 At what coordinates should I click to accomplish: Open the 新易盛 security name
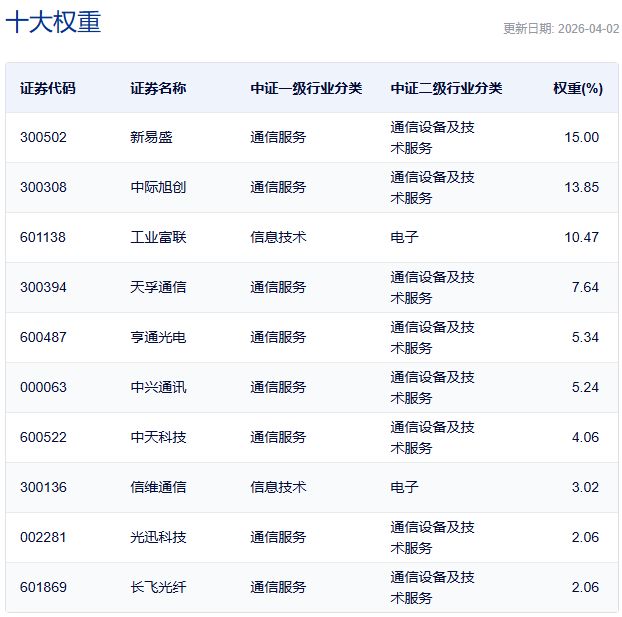point(151,137)
